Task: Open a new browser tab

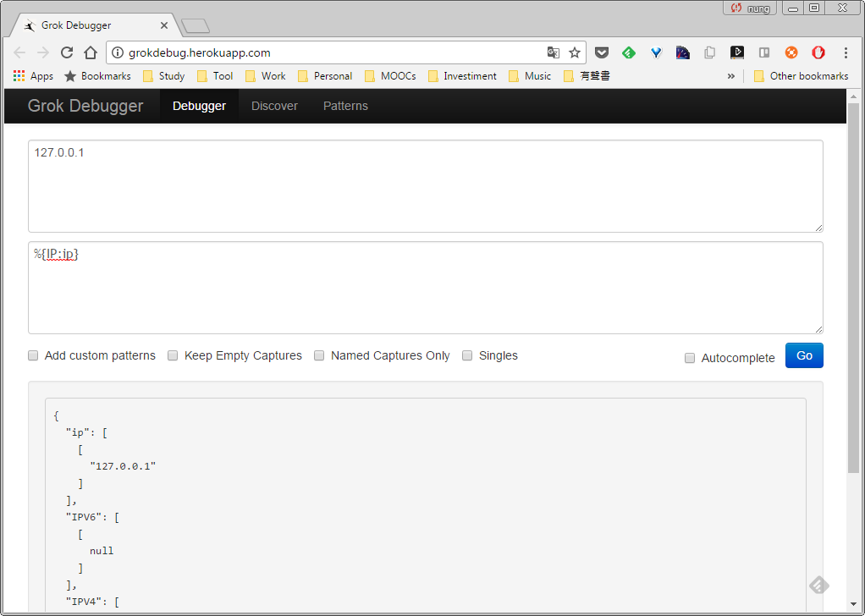Action: [196, 25]
